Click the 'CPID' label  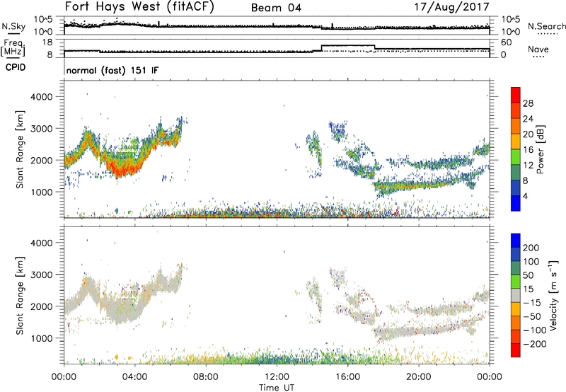[16, 67]
